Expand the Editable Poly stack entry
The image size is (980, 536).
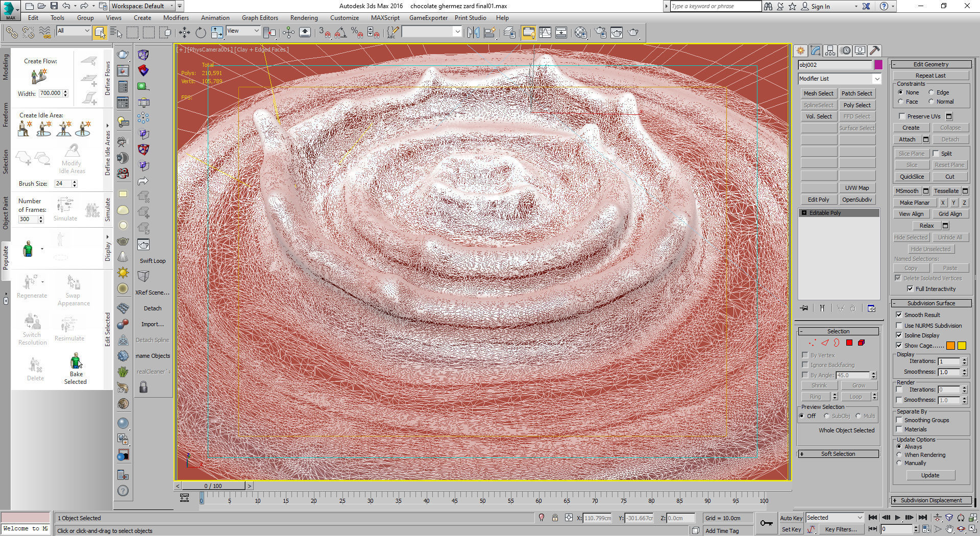[804, 213]
